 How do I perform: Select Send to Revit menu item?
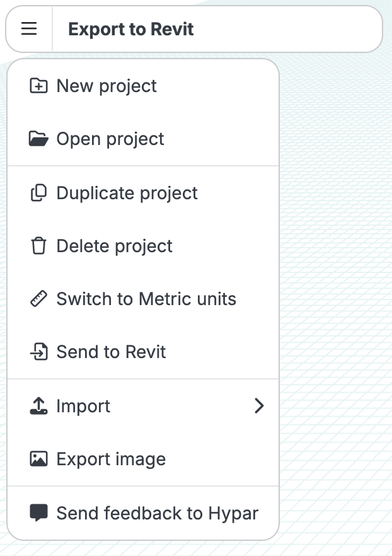tap(143, 352)
